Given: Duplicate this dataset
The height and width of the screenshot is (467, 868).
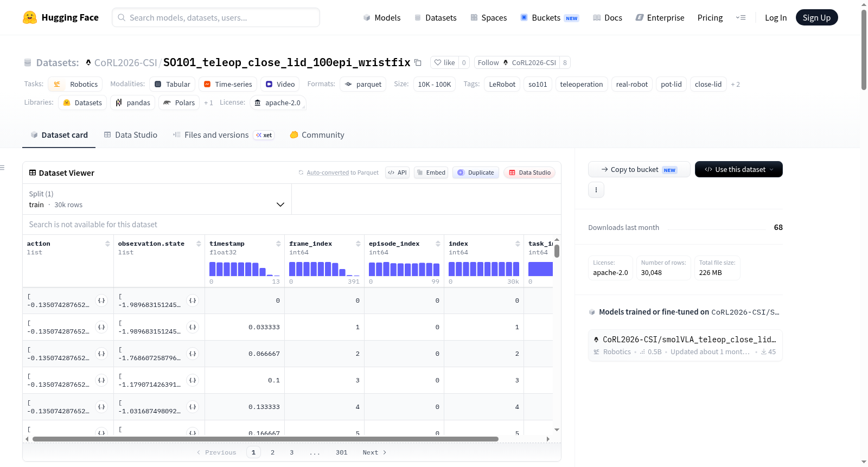Looking at the screenshot, I should click(x=476, y=172).
